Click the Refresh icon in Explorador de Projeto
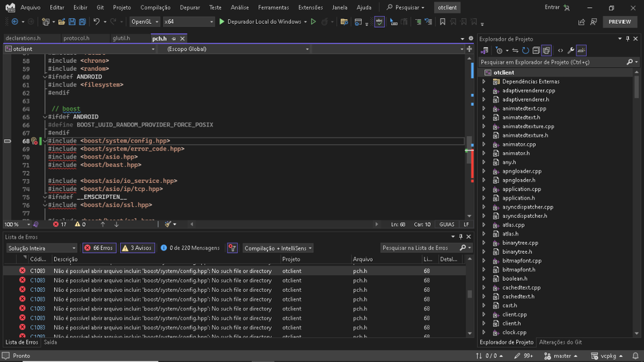The height and width of the screenshot is (362, 644). [526, 50]
